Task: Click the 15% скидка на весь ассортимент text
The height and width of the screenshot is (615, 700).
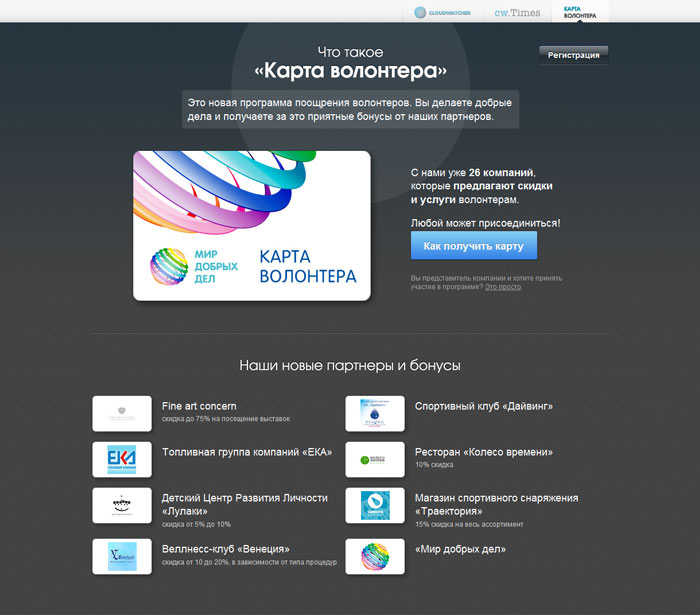Action: point(469,524)
